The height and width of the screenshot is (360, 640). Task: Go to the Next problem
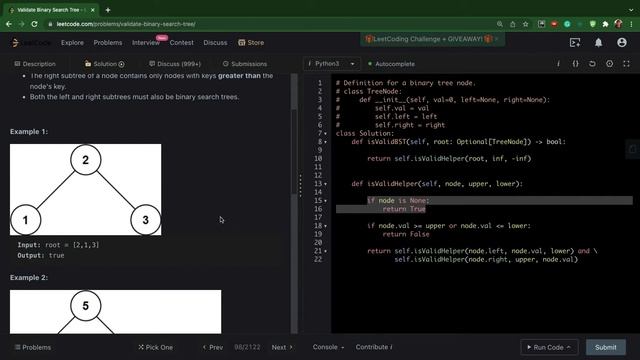(x=282, y=347)
